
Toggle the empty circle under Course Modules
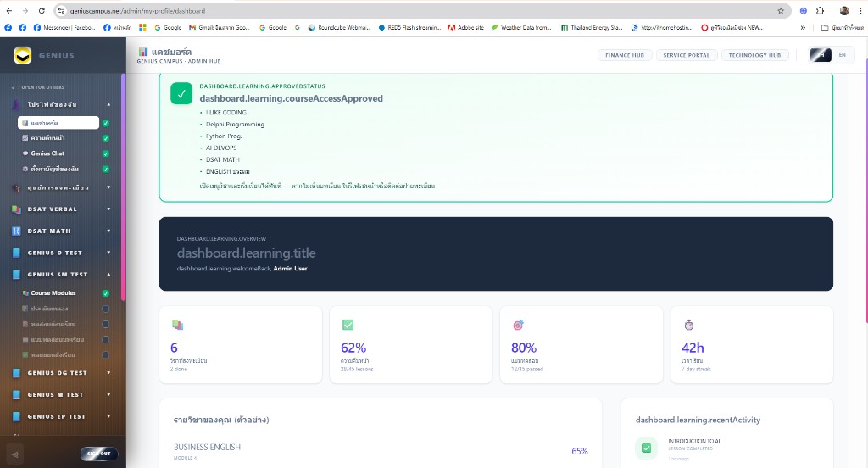[106, 309]
